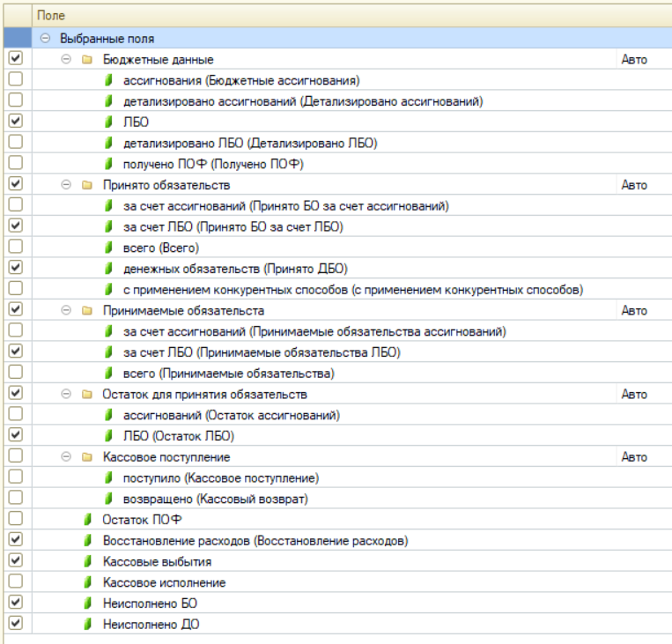The image size is (672, 644).
Task: Enable the Кассовое исполнение checkbox
Action: (x=15, y=582)
